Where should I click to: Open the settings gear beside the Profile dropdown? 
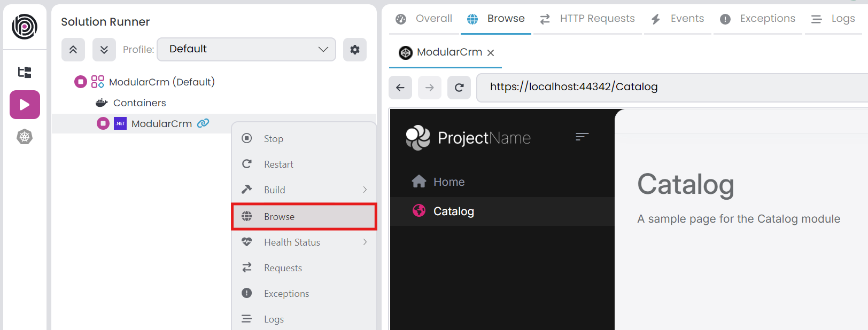click(x=354, y=49)
